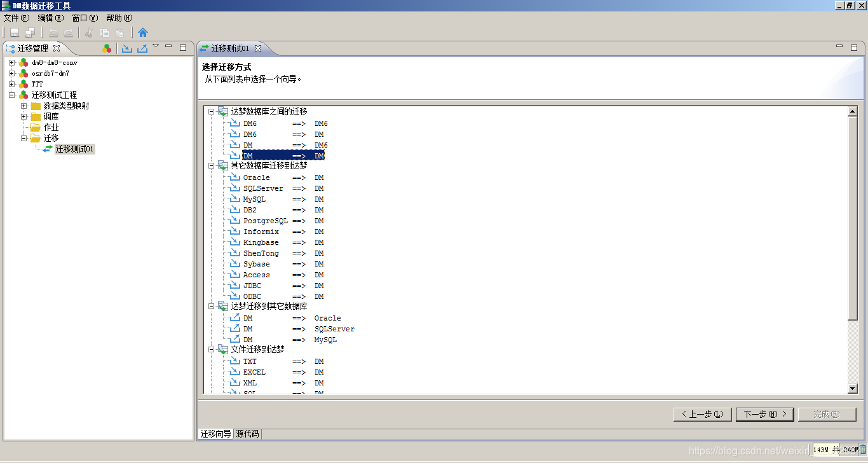Expand the TTT project node
The image size is (868, 463).
point(12,84)
